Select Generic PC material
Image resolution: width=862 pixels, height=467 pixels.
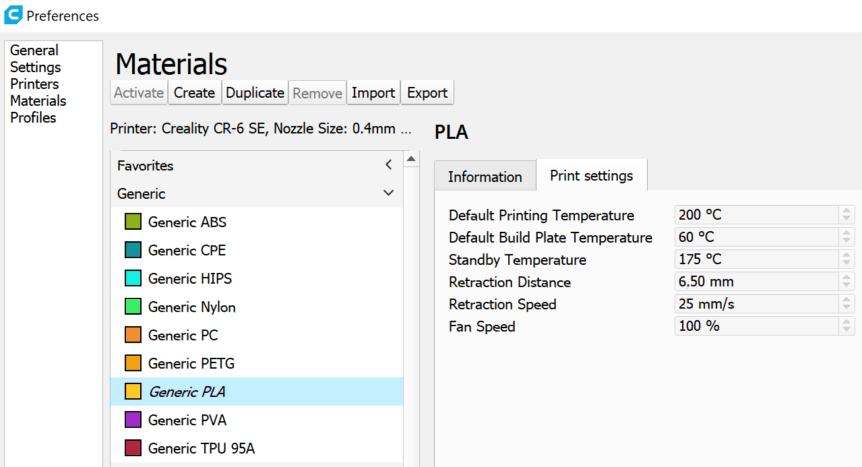257,335
